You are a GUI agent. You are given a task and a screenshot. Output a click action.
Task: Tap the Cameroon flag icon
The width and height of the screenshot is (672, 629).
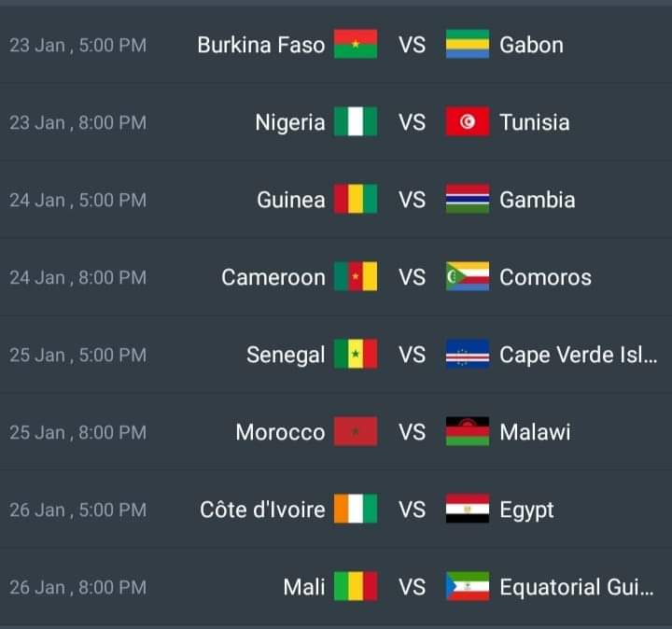[356, 276]
